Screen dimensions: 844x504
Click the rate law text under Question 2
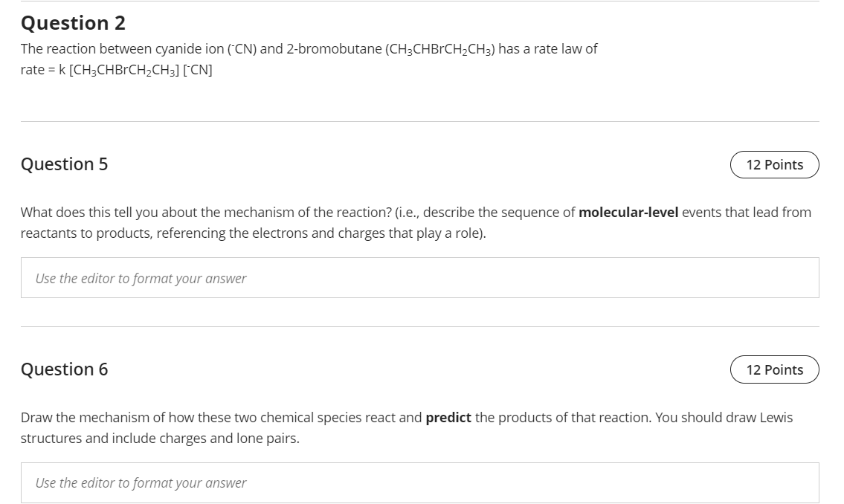pyautogui.click(x=116, y=69)
